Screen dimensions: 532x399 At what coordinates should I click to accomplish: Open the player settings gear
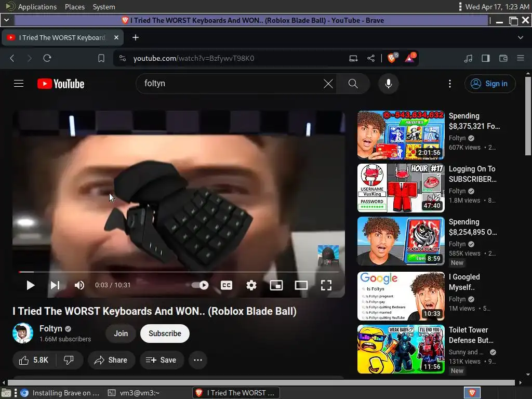point(251,285)
